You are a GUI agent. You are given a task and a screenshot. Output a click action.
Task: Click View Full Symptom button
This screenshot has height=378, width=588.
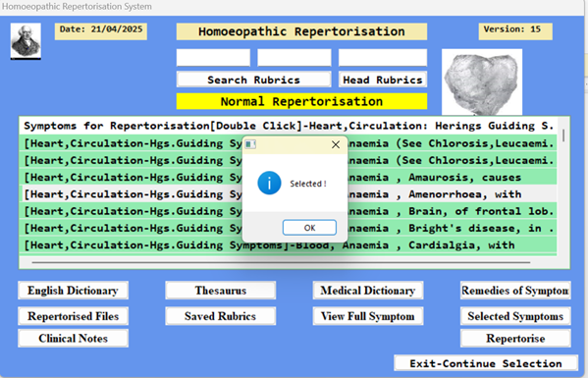point(368,316)
